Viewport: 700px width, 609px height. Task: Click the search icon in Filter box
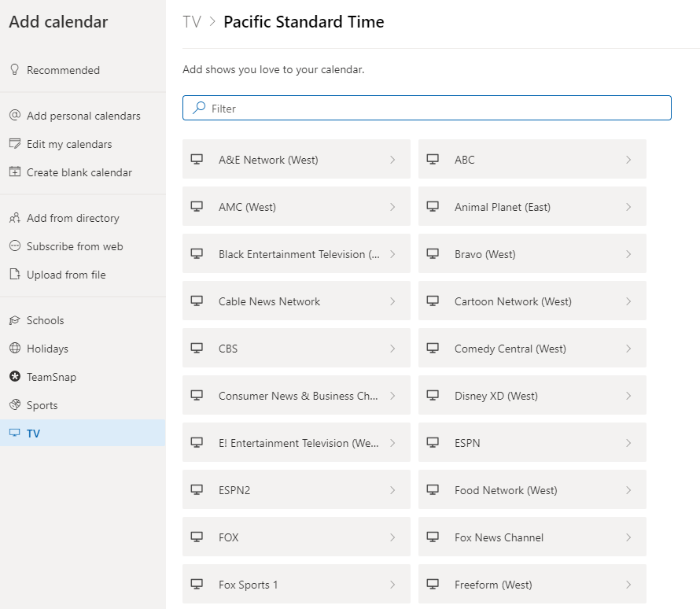200,108
